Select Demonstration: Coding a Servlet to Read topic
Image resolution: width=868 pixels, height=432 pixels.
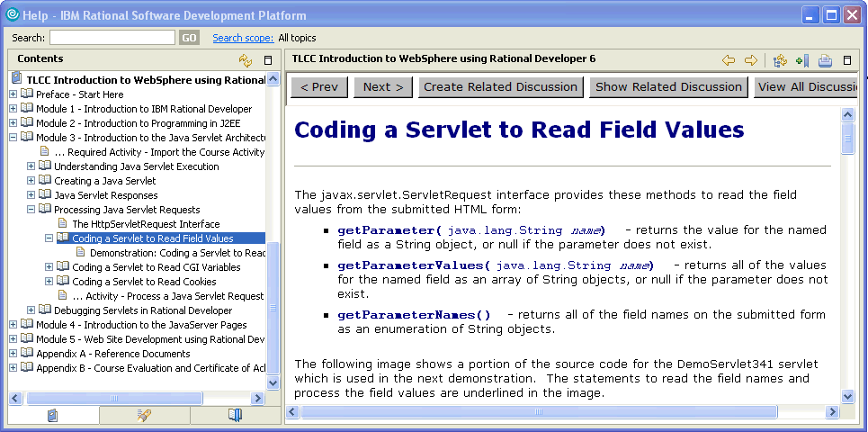tap(177, 253)
